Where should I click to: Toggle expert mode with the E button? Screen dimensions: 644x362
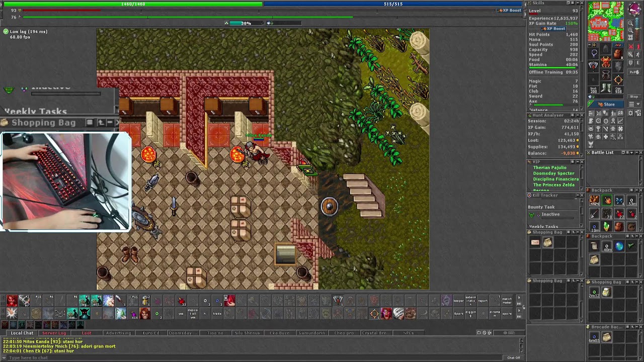tap(638, 63)
